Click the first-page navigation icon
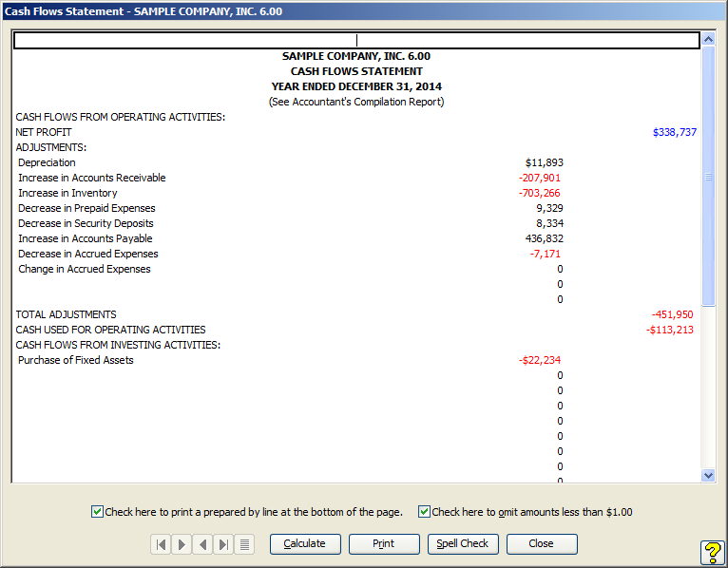 (161, 544)
